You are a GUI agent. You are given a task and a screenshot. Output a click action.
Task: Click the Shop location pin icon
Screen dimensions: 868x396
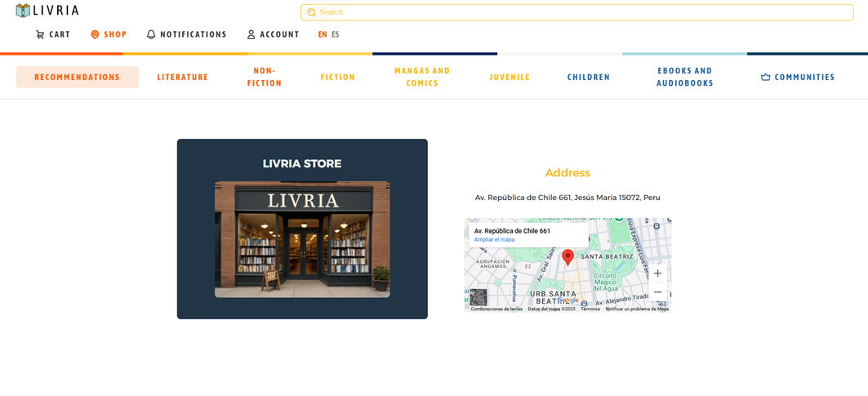tap(95, 34)
